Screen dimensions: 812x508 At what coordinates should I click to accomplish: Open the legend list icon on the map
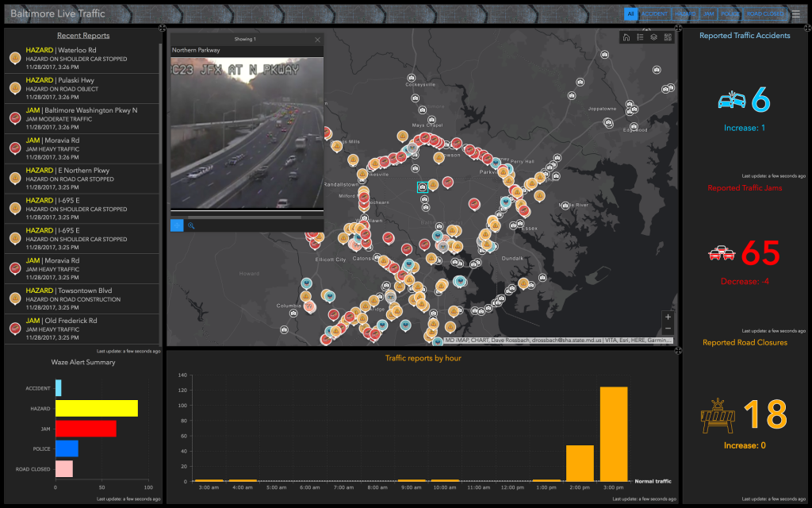pyautogui.click(x=640, y=37)
